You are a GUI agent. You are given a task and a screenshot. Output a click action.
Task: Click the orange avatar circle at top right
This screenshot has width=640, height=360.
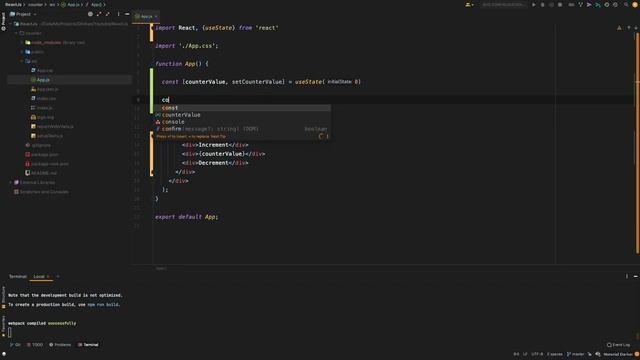coord(635,5)
